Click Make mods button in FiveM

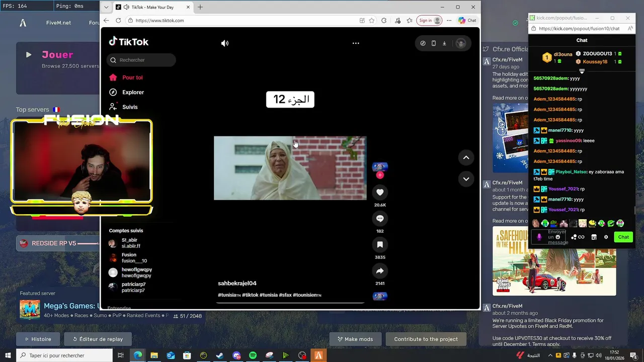click(355, 339)
